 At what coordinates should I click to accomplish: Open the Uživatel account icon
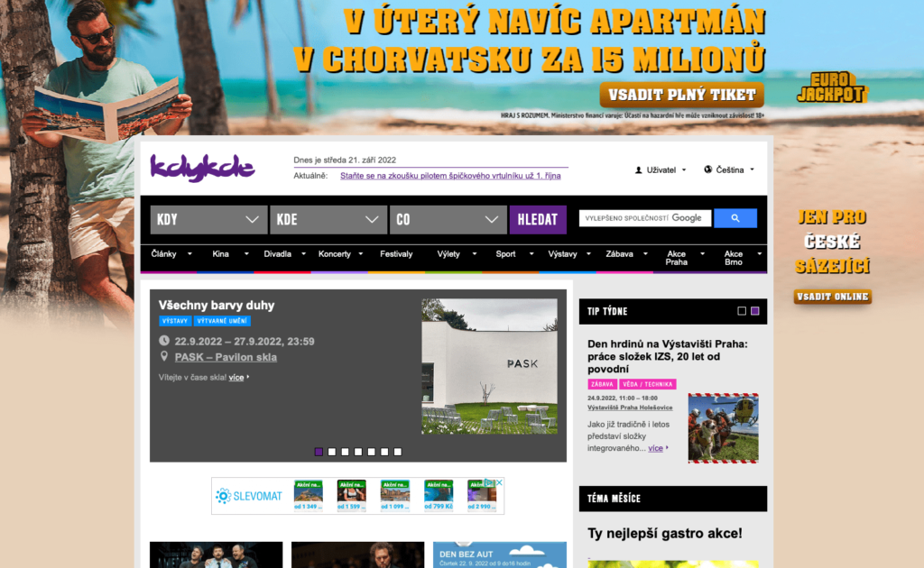point(638,169)
